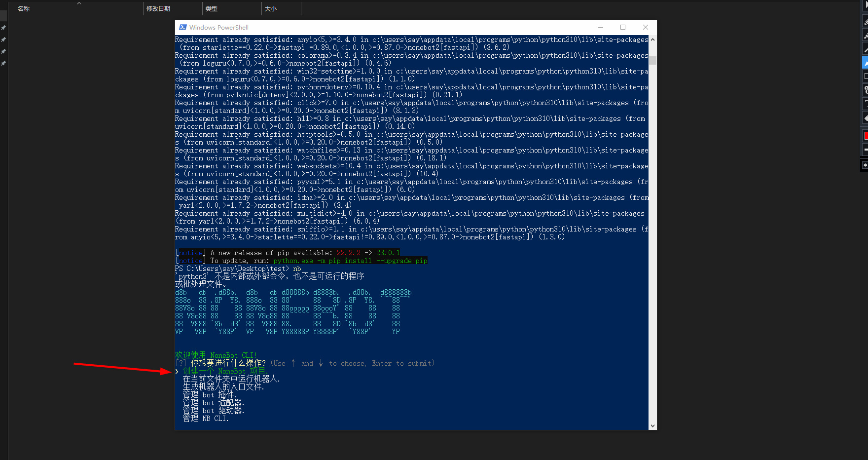Click the pip version 23.0.1 text
The image size is (868, 460).
(388, 253)
